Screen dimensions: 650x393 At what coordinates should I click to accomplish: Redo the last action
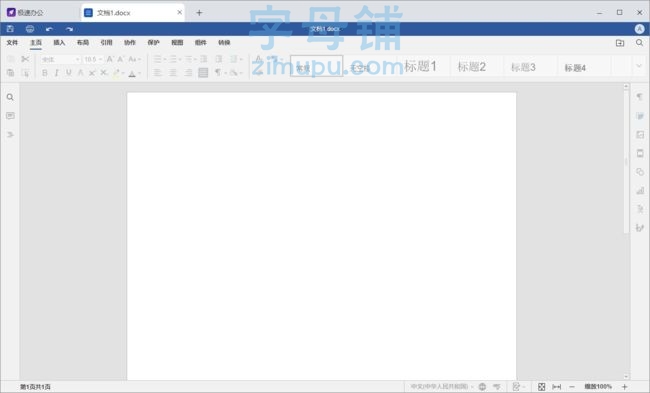click(69, 29)
